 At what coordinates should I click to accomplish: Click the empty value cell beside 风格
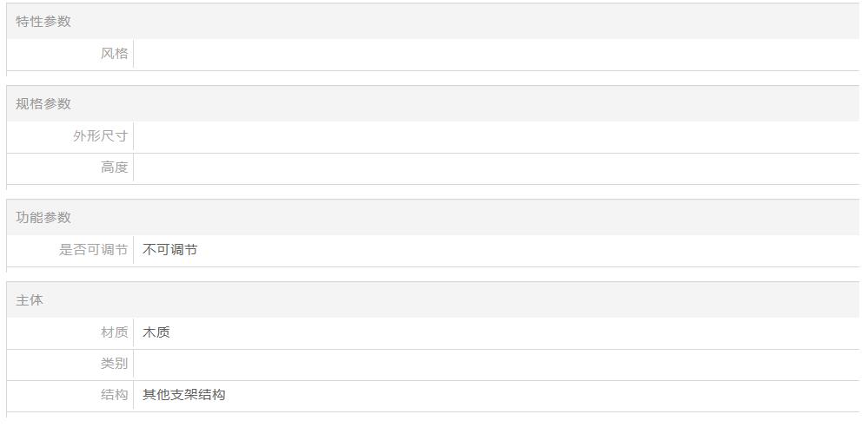coord(495,54)
